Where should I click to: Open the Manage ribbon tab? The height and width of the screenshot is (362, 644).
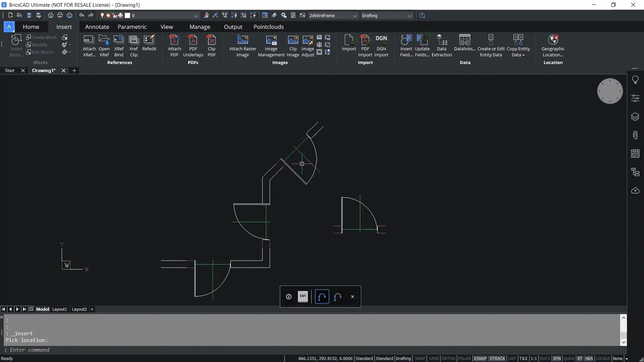[200, 27]
